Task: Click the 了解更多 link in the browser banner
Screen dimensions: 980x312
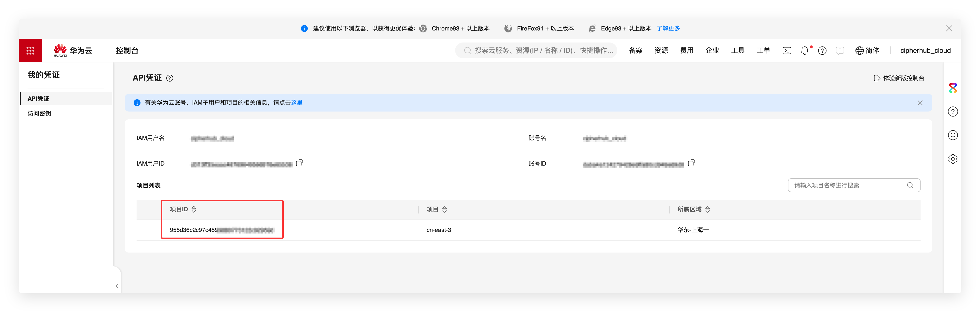Action: [x=668, y=28]
